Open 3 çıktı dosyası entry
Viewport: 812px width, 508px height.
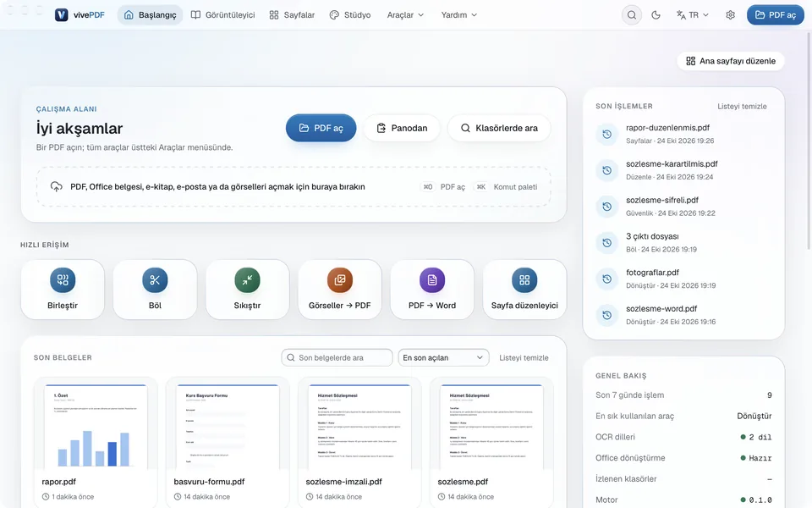point(682,243)
